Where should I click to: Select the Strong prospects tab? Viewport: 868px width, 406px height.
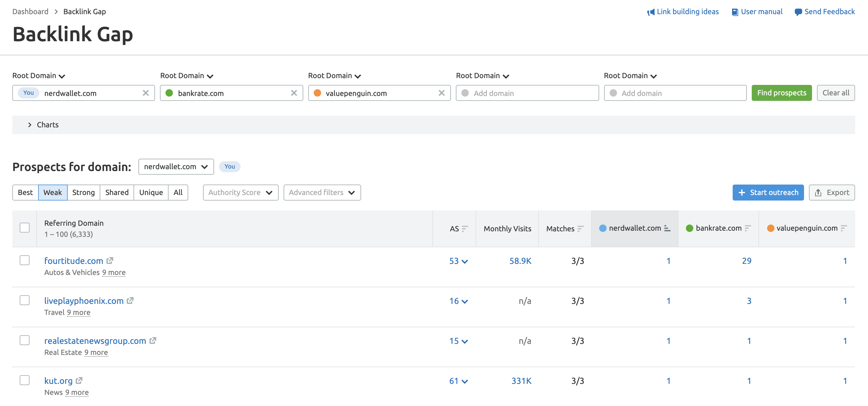[x=83, y=192]
